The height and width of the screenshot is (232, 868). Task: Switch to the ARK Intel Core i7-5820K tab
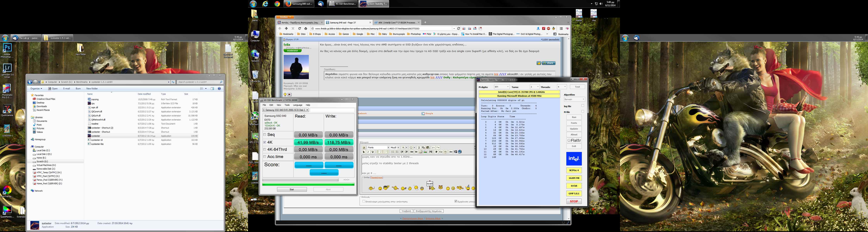396,23
